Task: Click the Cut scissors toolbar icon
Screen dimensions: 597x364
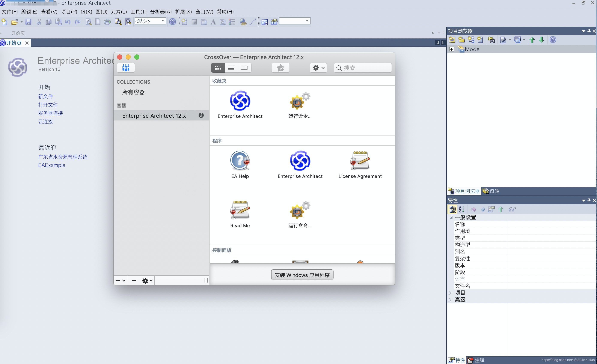Action: (x=39, y=22)
